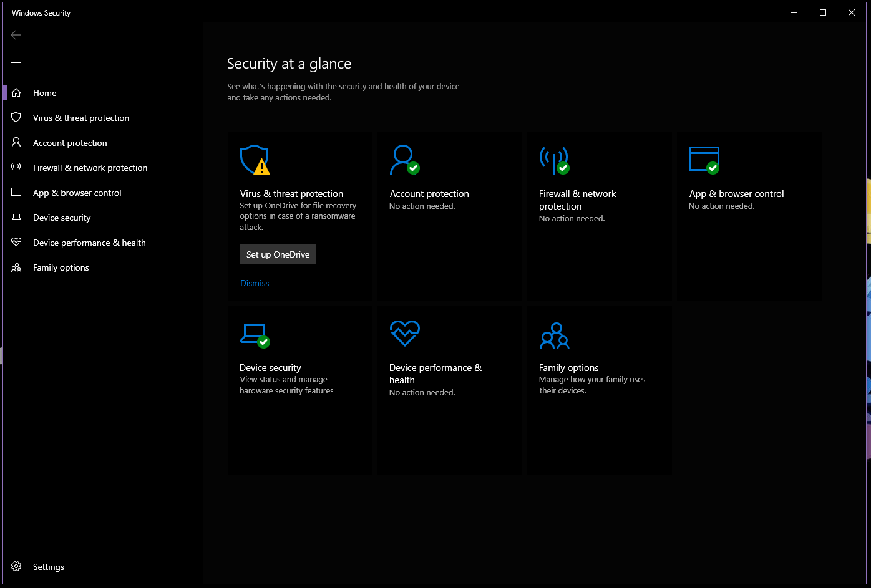This screenshot has height=588, width=871.
Task: Click the Set up OneDrive button
Action: pyautogui.click(x=278, y=254)
